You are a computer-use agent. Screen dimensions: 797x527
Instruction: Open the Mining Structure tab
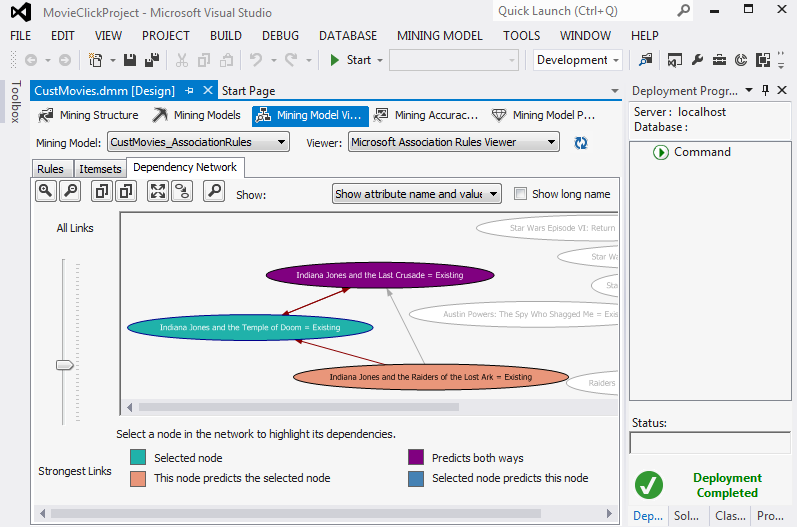point(88,115)
